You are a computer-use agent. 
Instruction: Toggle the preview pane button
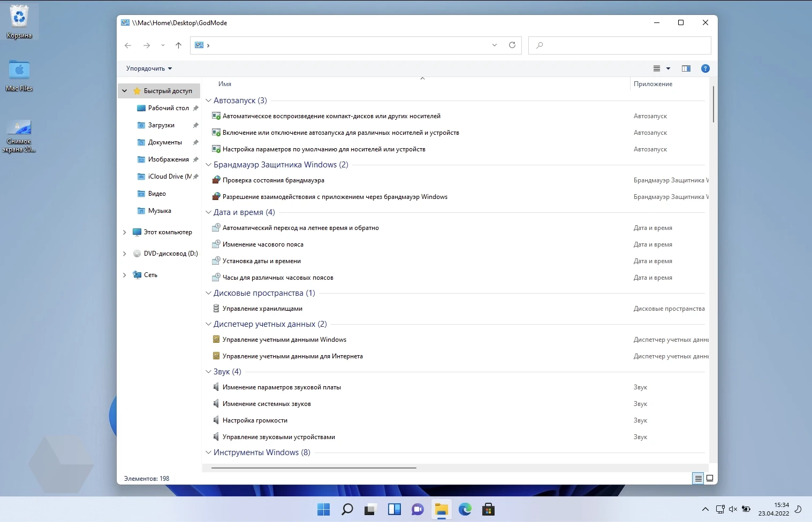point(686,68)
